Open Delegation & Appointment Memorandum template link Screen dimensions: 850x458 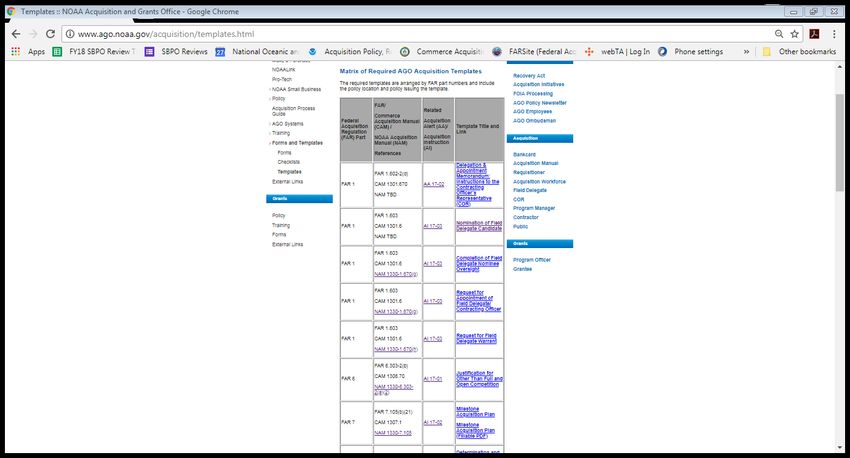tap(478, 184)
